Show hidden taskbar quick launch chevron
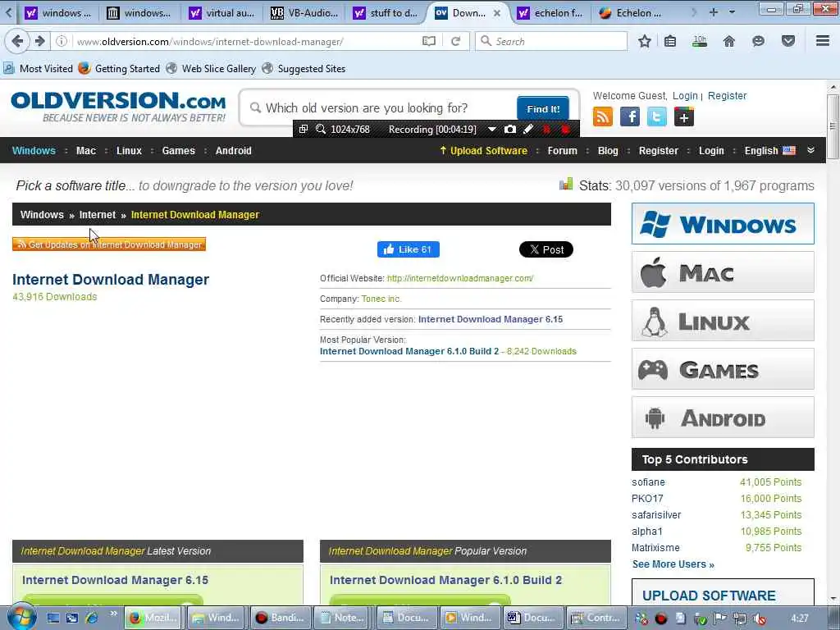 tap(113, 614)
